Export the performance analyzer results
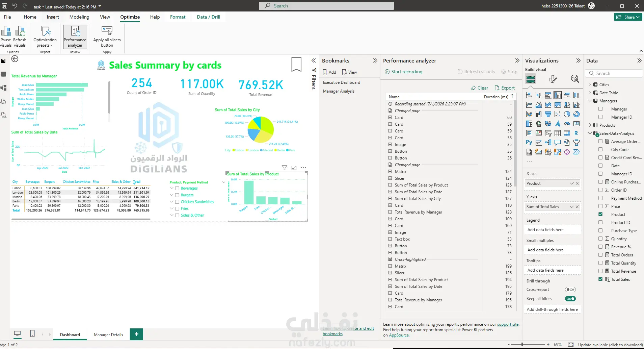This screenshot has width=644, height=349. click(x=505, y=88)
